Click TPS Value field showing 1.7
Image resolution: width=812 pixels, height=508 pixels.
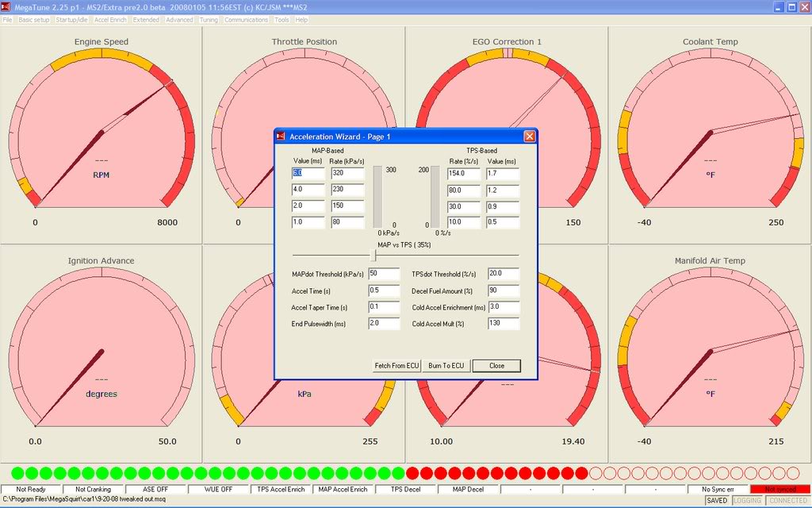click(x=503, y=174)
